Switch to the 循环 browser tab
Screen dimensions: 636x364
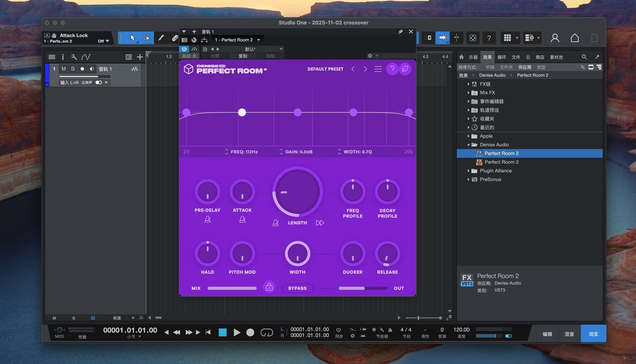[502, 57]
